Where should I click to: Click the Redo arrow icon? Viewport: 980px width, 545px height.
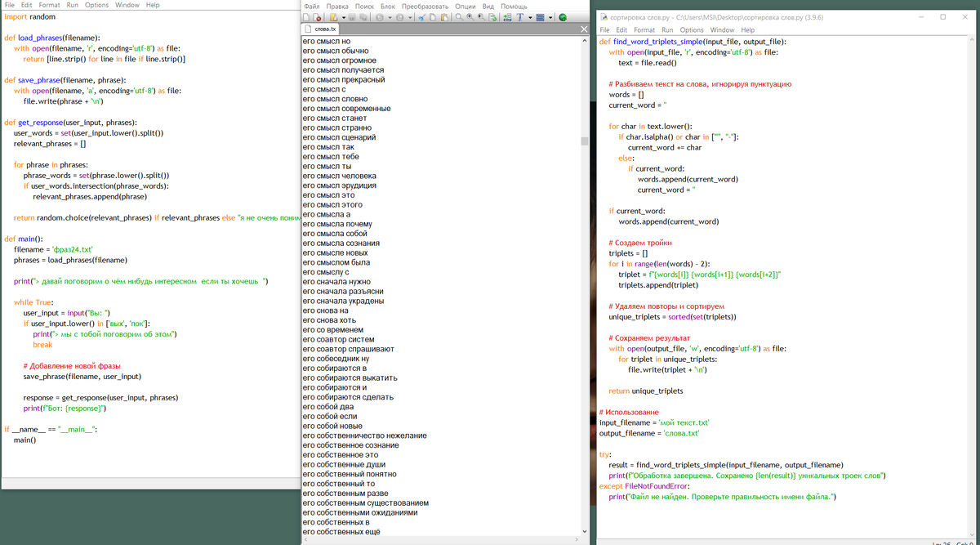[x=400, y=17]
